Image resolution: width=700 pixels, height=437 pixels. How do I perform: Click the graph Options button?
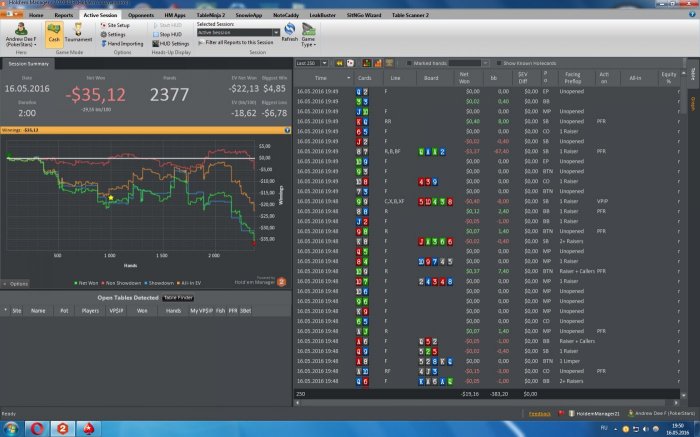pyautogui.click(x=18, y=284)
